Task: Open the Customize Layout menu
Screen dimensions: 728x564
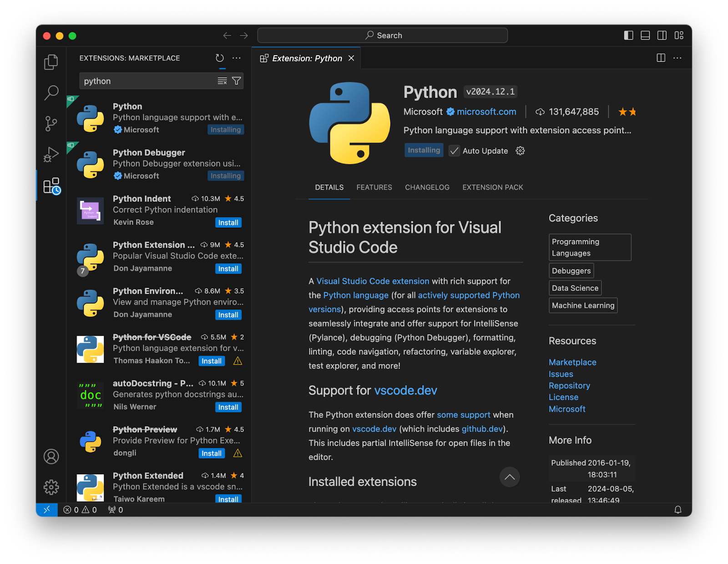Action: (679, 36)
